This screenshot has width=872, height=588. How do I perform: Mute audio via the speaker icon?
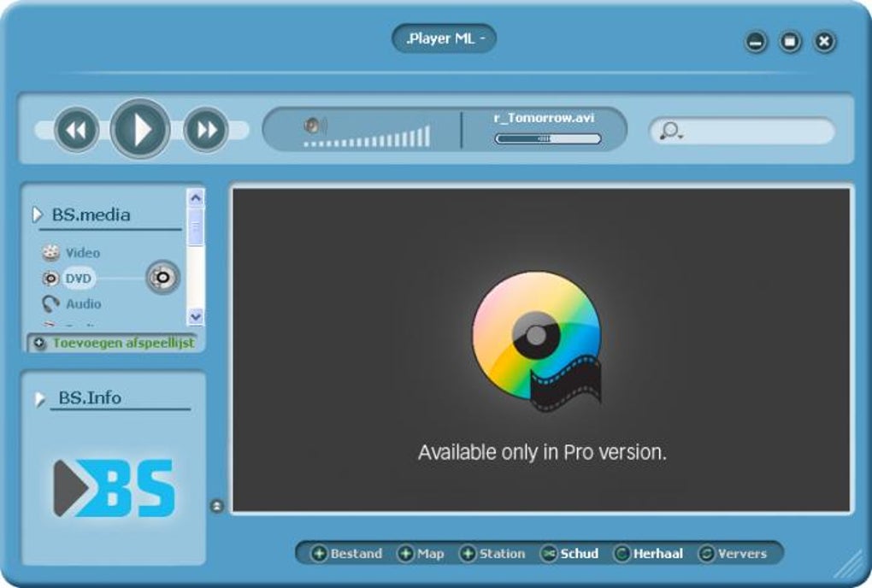[315, 126]
